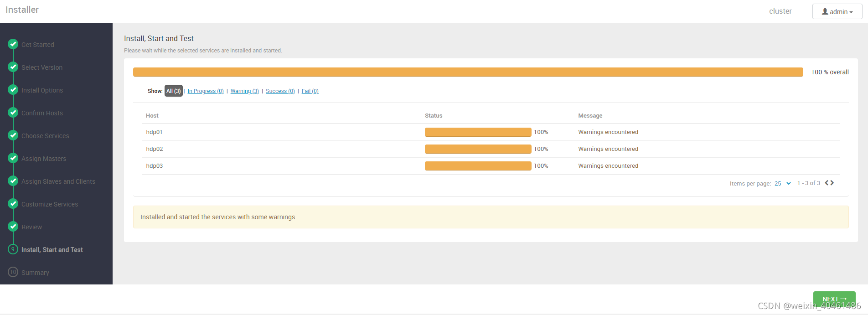This screenshot has width=868, height=315.
Task: Click the Status column header
Action: [434, 116]
